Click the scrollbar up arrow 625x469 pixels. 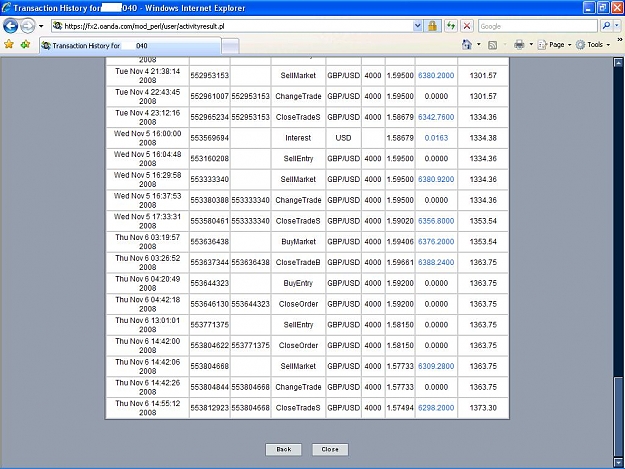coord(618,63)
